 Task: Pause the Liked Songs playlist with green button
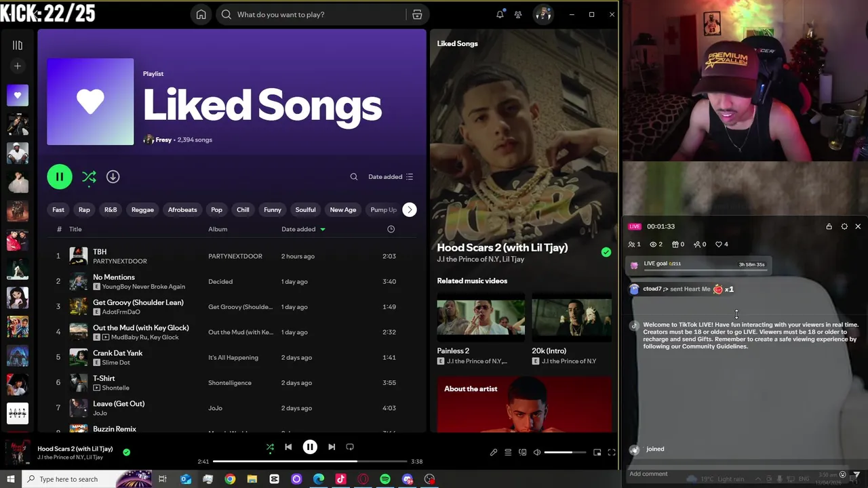(x=60, y=177)
